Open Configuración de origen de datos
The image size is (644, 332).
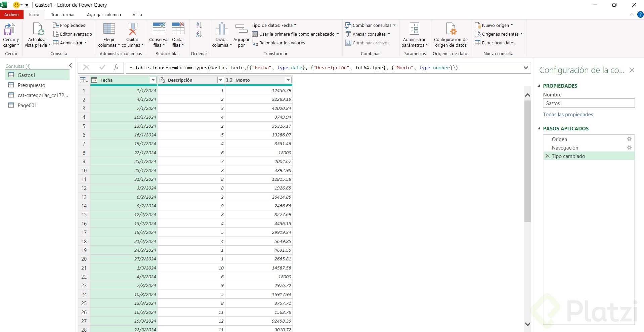(450, 30)
